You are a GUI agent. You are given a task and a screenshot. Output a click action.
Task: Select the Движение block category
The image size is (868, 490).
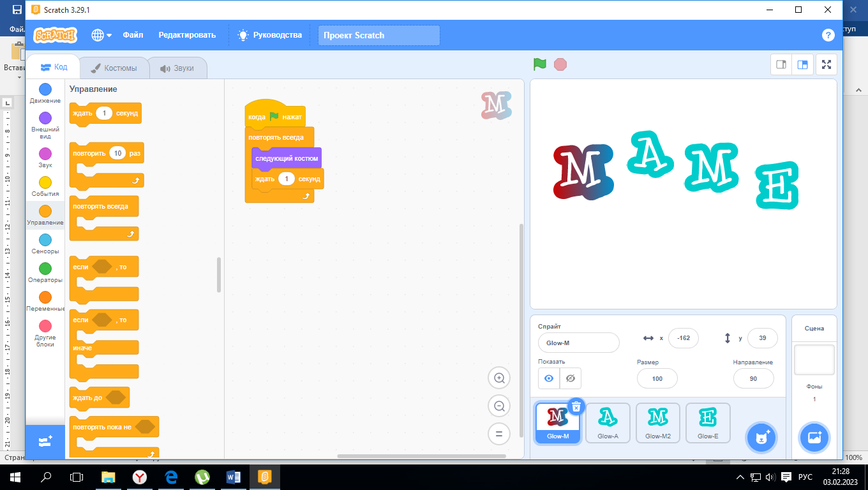tap(45, 93)
